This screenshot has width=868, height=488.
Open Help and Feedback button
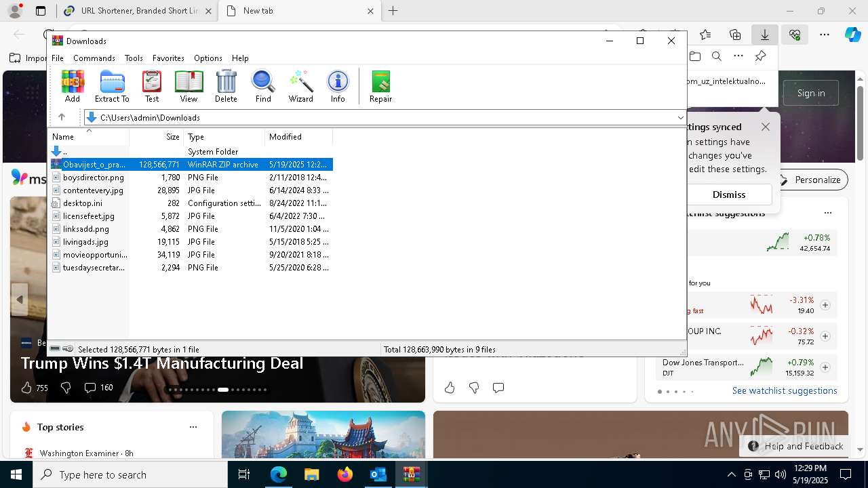[795, 446]
